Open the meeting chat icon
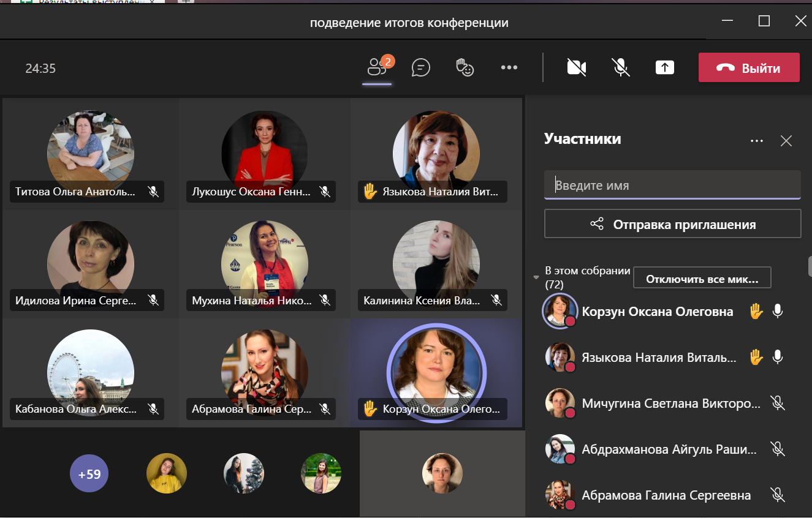Viewport: 812px width, 518px height. [421, 67]
